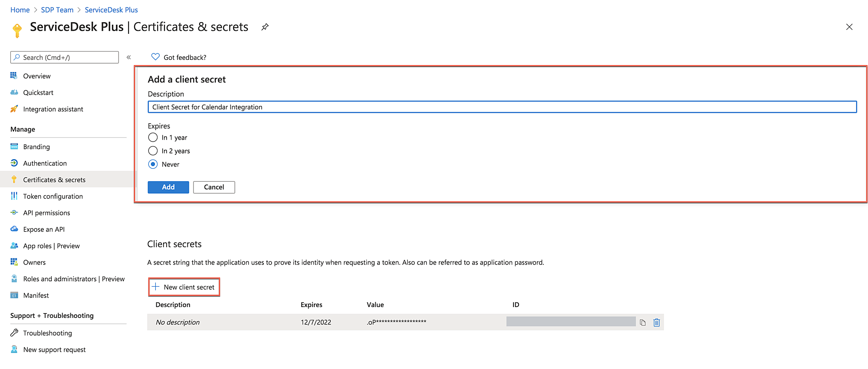Click the Overview grid icon in sidebar
868x369 pixels.
click(14, 76)
